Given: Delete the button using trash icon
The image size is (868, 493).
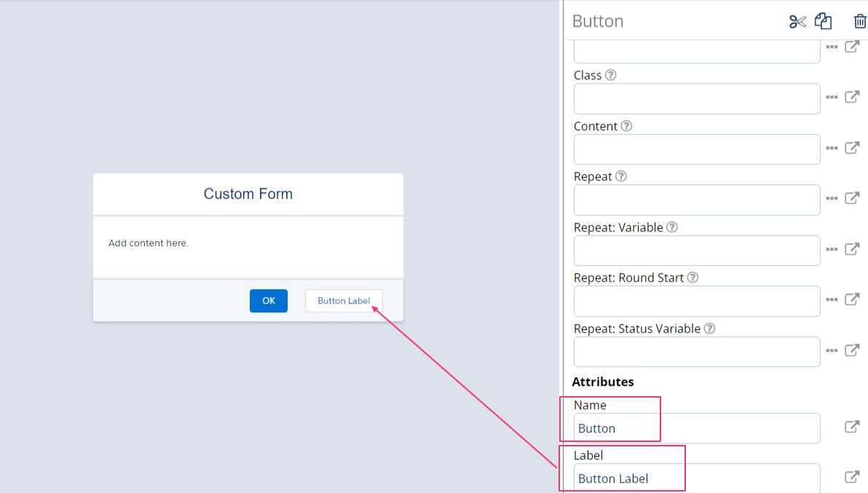Looking at the screenshot, I should (x=860, y=22).
